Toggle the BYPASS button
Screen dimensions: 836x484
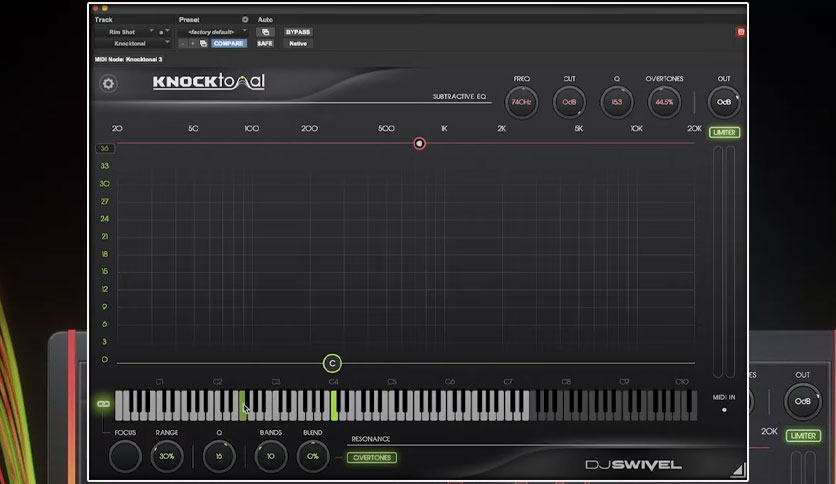click(x=298, y=32)
